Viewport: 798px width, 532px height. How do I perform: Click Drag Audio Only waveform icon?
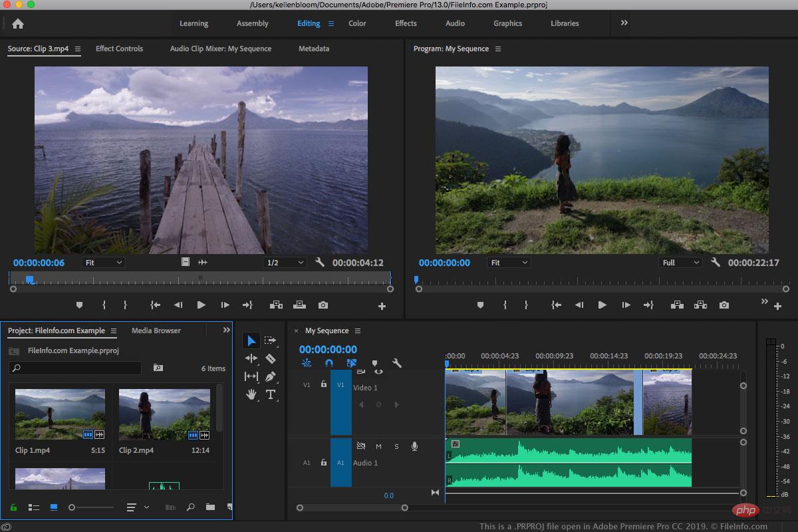point(203,263)
